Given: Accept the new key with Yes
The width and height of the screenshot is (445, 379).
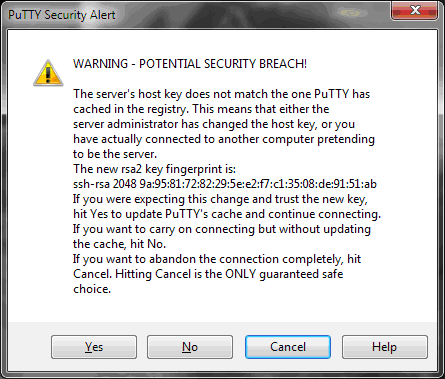Looking at the screenshot, I should click(94, 347).
